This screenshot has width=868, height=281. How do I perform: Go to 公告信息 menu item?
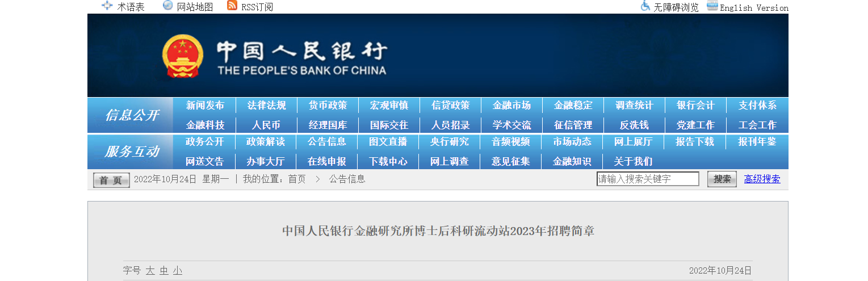pos(327,142)
